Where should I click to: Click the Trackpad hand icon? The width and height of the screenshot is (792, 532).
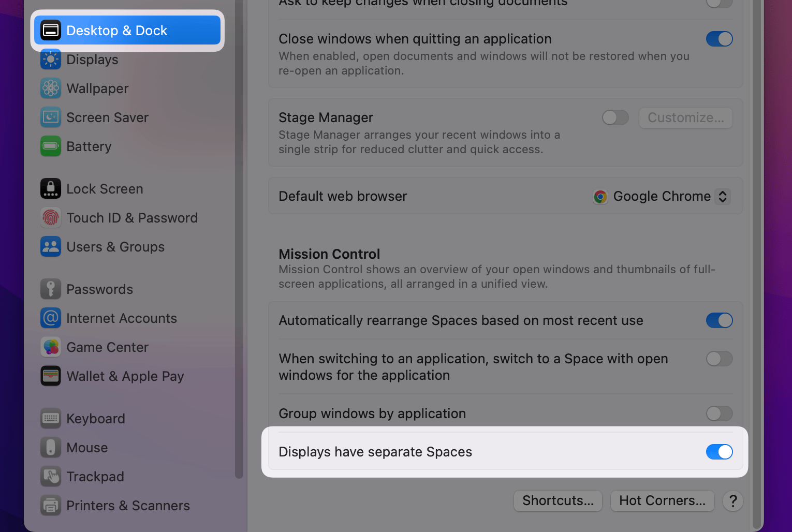click(x=51, y=477)
